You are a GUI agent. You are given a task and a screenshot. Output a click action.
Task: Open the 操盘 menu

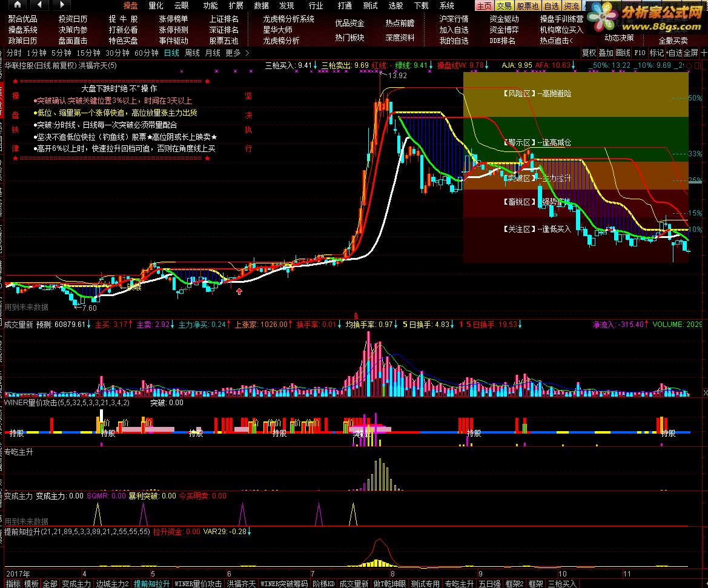coord(130,5)
